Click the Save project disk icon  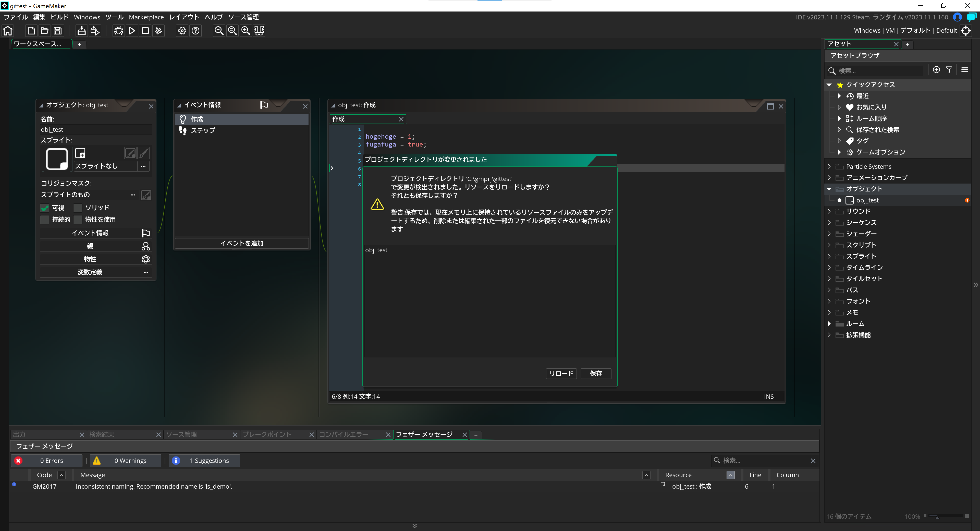pyautogui.click(x=58, y=31)
